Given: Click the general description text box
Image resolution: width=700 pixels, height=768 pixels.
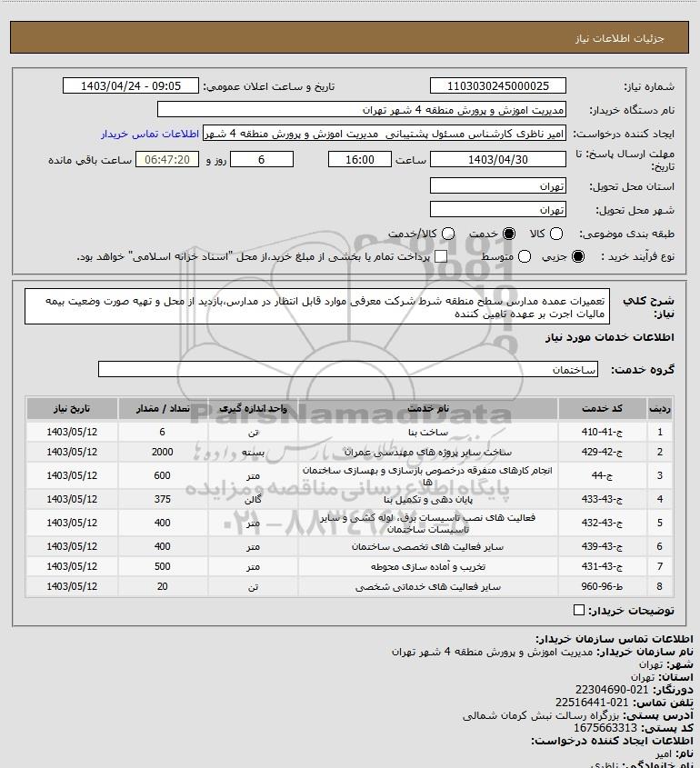Looking at the screenshot, I should [317, 306].
